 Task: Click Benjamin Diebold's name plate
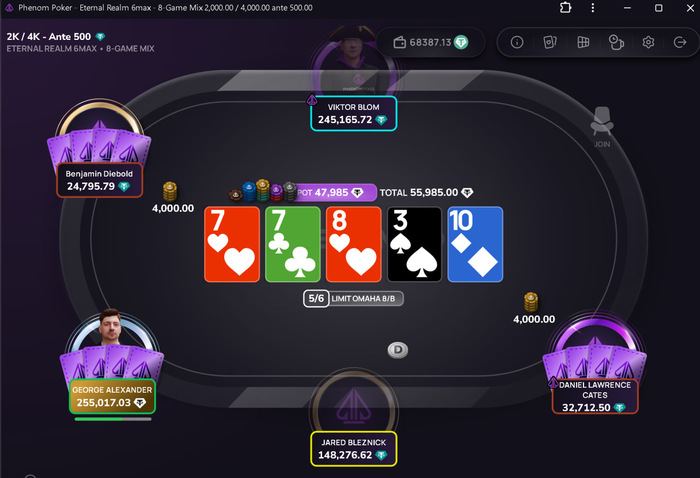tap(99, 180)
